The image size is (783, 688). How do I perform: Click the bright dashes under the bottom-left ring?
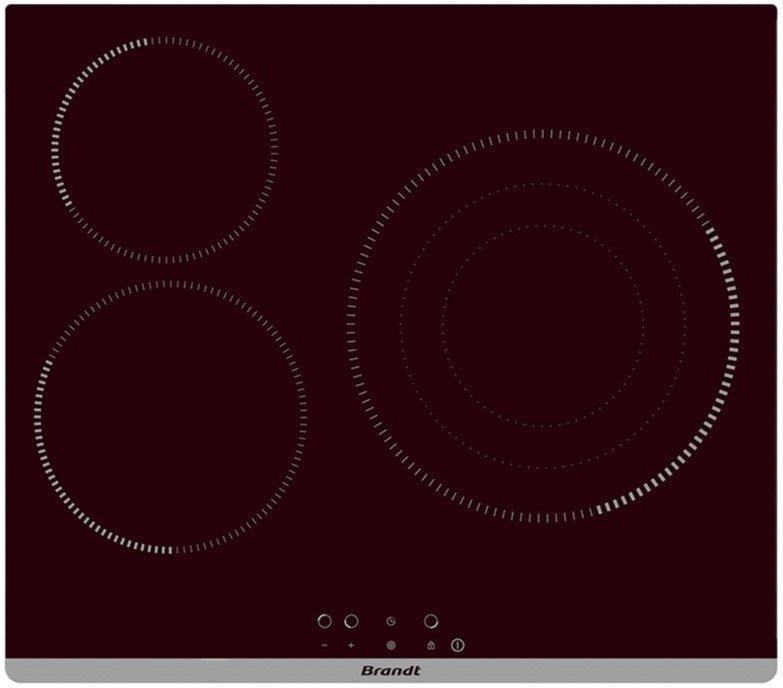160,549
